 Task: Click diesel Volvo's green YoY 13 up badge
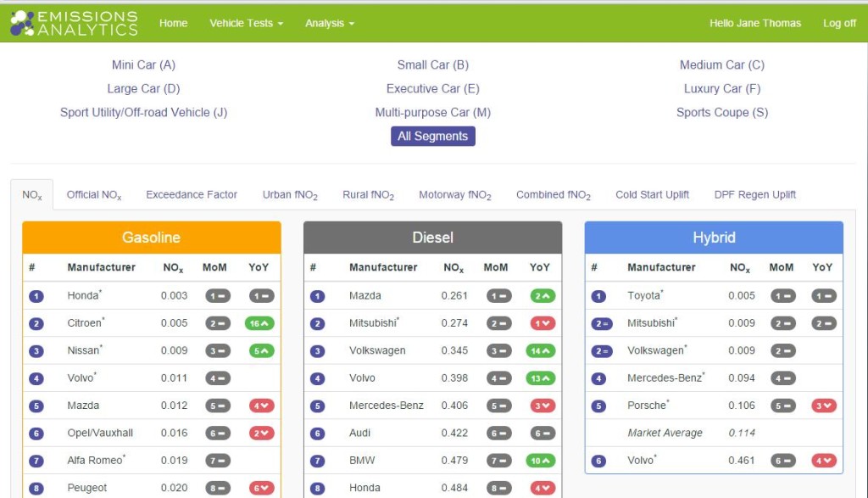[x=540, y=378]
